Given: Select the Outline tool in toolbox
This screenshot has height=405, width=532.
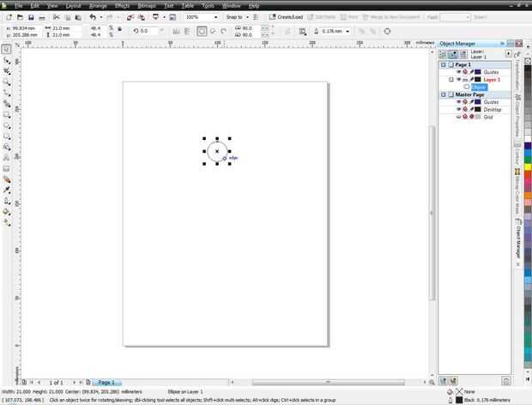Looking at the screenshot, I should pyautogui.click(x=7, y=201).
